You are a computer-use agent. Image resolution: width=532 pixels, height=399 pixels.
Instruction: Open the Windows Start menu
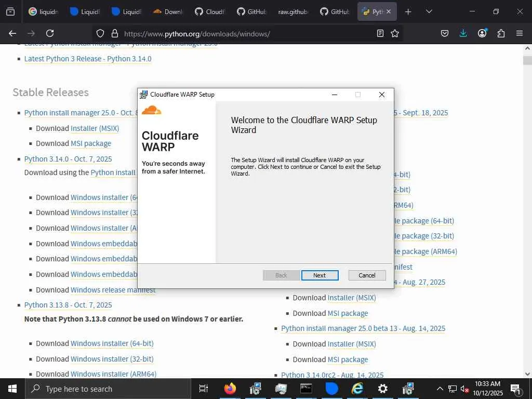click(x=12, y=389)
